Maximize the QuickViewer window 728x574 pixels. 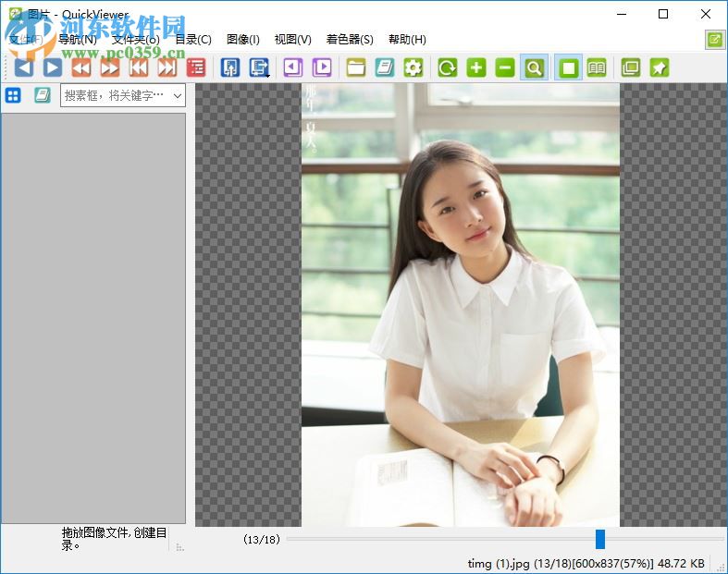coord(663,14)
